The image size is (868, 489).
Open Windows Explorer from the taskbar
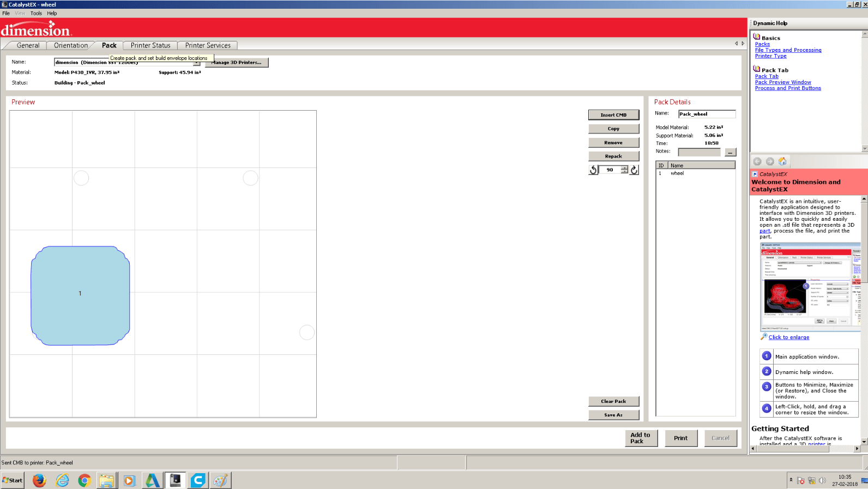click(x=107, y=480)
